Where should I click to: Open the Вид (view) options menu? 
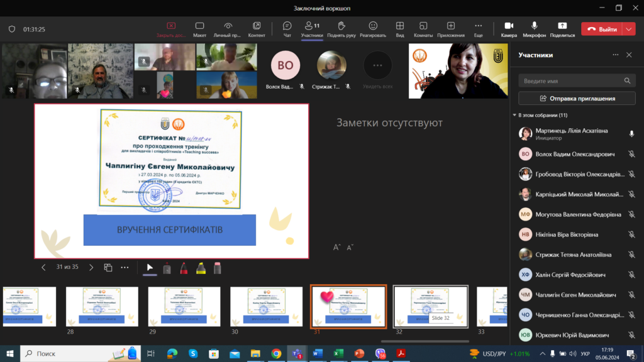coord(400,28)
